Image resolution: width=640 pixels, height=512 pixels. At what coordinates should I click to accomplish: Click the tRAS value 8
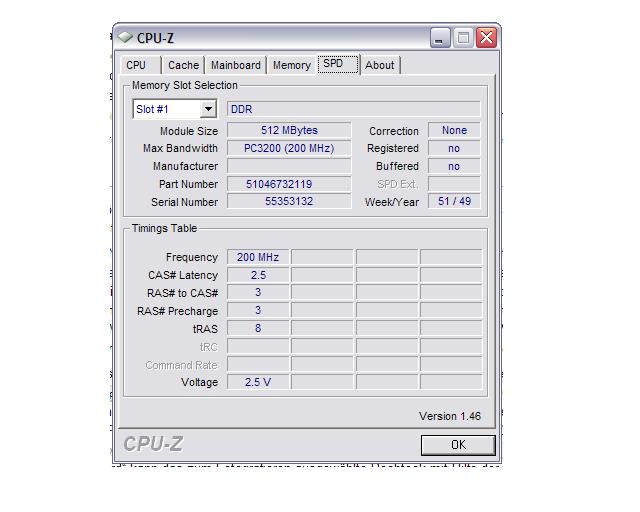pos(258,328)
